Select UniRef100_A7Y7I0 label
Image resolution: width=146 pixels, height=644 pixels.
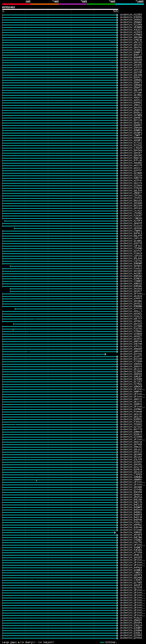click(x=131, y=309)
